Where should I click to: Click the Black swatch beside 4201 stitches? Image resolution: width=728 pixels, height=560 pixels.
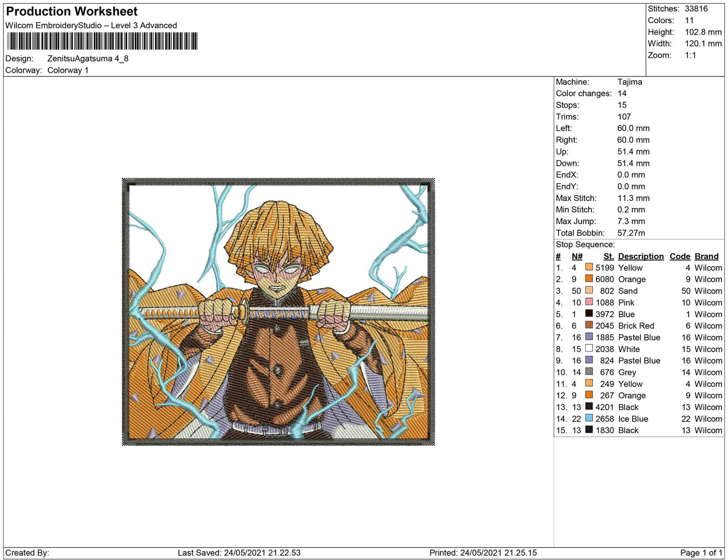coord(589,406)
